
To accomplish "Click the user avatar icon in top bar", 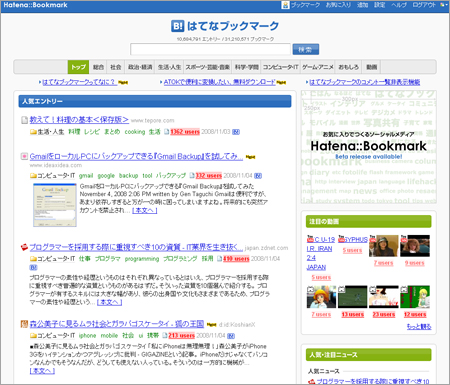I will click(x=285, y=5).
